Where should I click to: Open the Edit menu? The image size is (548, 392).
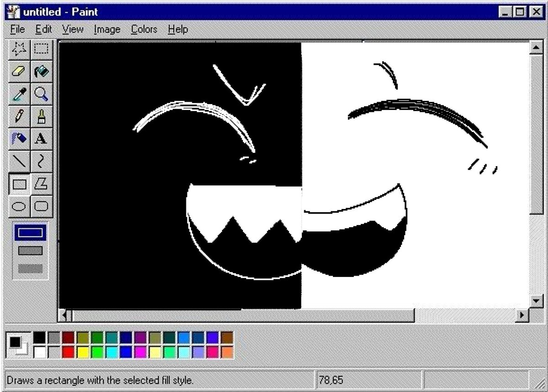pos(44,29)
